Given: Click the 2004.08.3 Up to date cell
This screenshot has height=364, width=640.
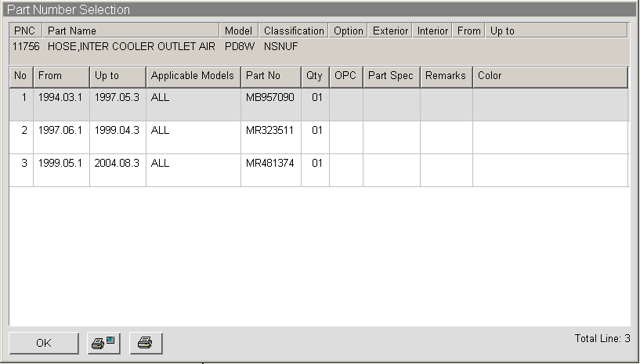Looking at the screenshot, I should click(118, 164).
